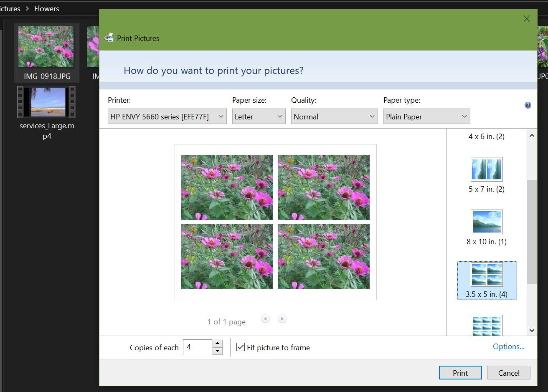Click the next page preview arrow
This screenshot has width=548, height=392.
(282, 319)
